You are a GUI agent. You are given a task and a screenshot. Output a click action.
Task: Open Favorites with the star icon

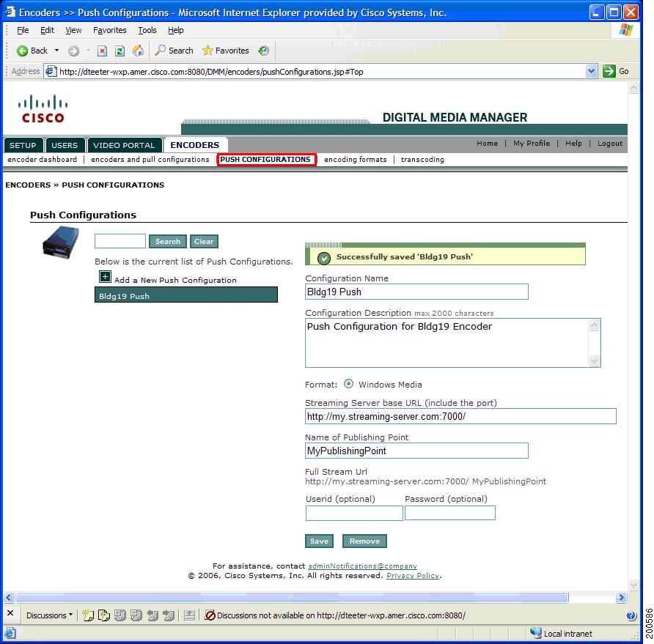[207, 51]
